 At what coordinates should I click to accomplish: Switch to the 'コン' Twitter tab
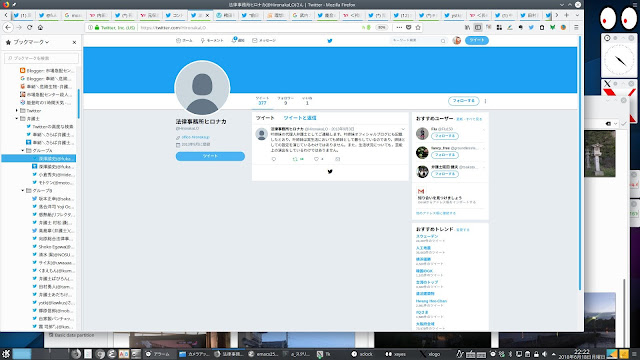(175, 16)
